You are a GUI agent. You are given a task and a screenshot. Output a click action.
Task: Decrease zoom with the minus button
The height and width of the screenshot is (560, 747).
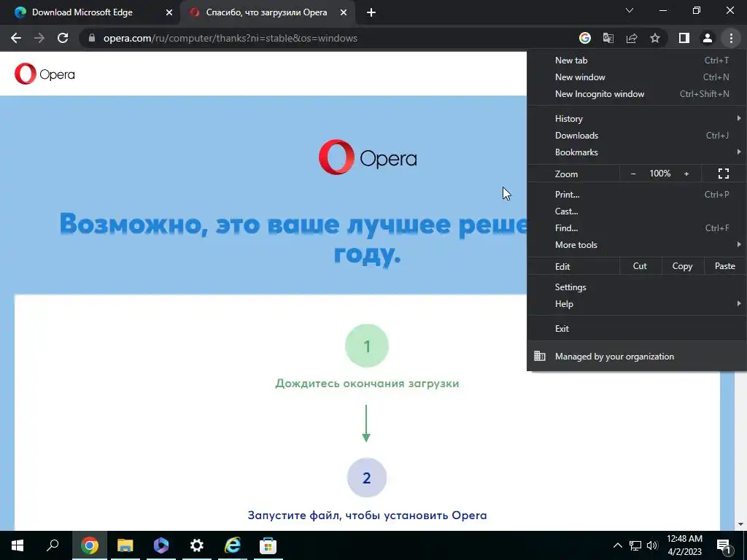click(x=633, y=174)
